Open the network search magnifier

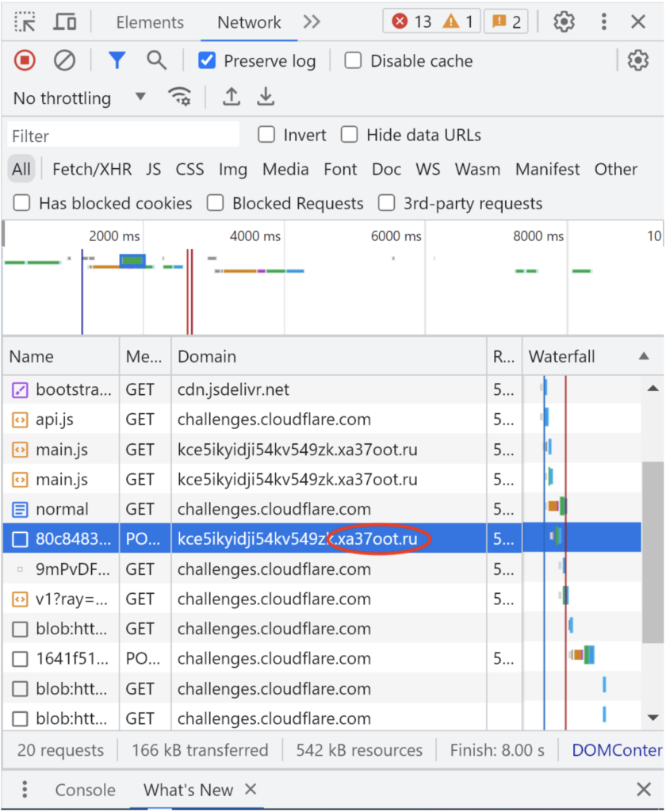[156, 60]
